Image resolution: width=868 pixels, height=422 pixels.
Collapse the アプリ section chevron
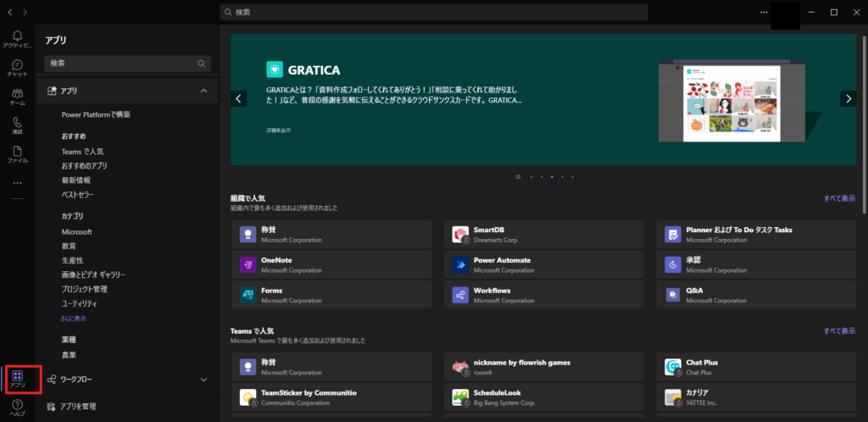(203, 91)
